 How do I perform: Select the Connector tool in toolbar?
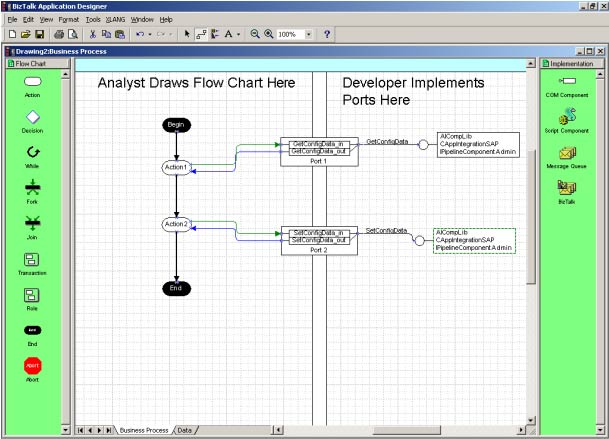[x=200, y=34]
